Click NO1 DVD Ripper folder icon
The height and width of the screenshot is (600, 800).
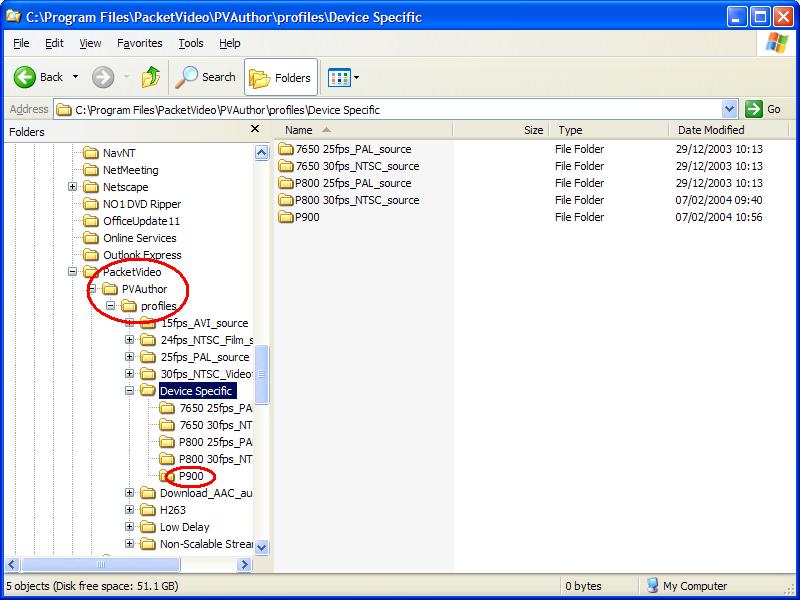[91, 204]
